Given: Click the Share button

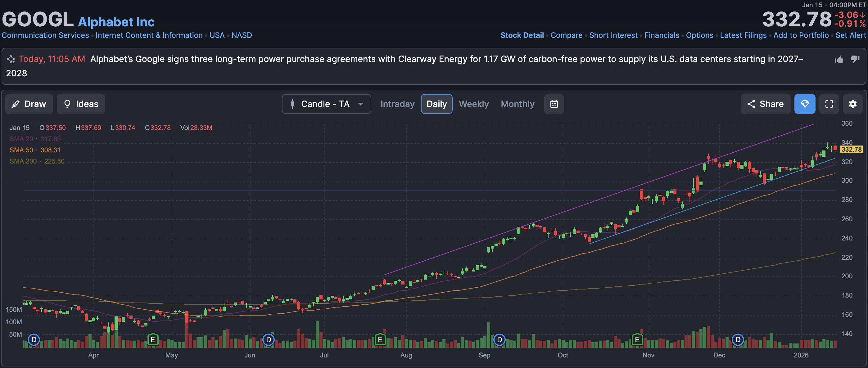Looking at the screenshot, I should coord(765,104).
